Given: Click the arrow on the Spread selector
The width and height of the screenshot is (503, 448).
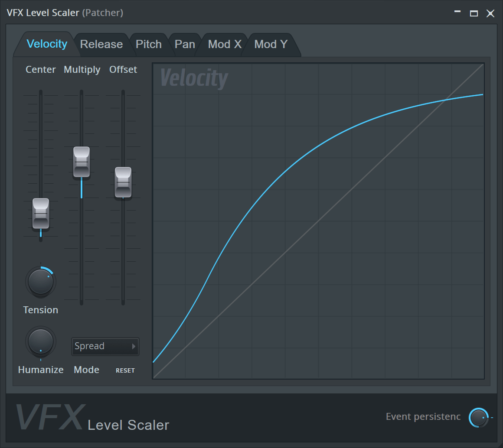Looking at the screenshot, I should click(x=134, y=346).
